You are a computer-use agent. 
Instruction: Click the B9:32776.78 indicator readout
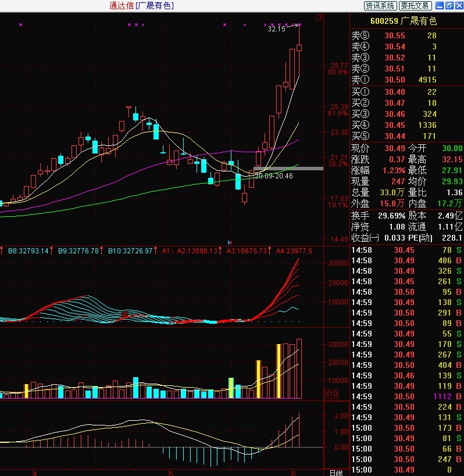[78, 250]
